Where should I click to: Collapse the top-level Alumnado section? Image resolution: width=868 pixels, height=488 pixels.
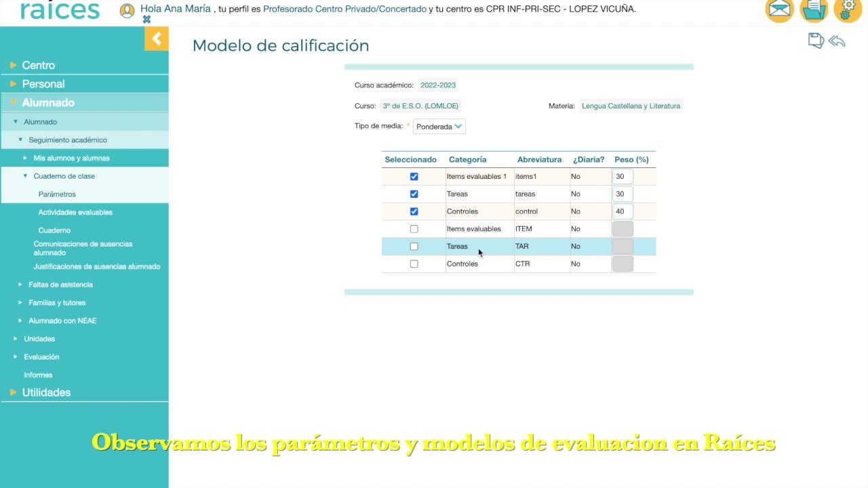click(x=48, y=103)
